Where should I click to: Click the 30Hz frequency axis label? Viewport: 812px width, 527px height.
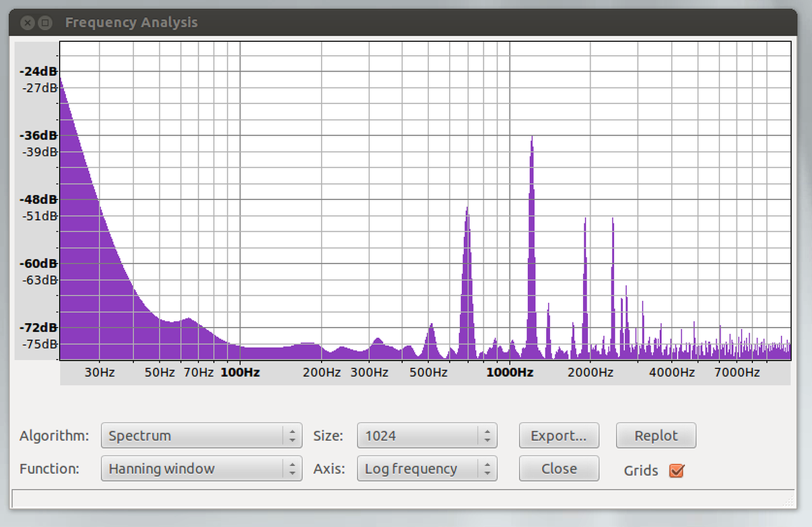click(x=100, y=372)
